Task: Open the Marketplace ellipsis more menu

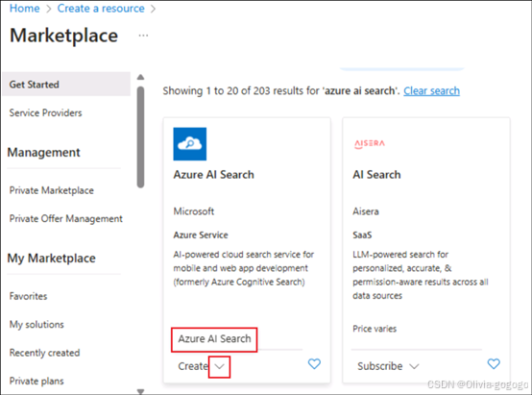Action: click(143, 36)
